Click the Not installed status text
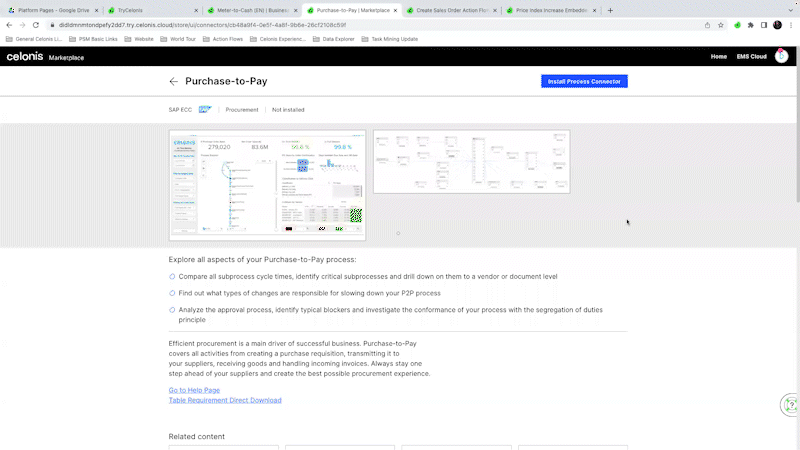800x450 pixels. click(288, 110)
